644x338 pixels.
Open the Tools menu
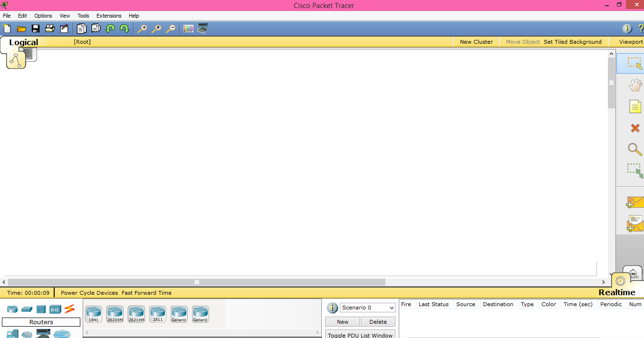point(83,16)
